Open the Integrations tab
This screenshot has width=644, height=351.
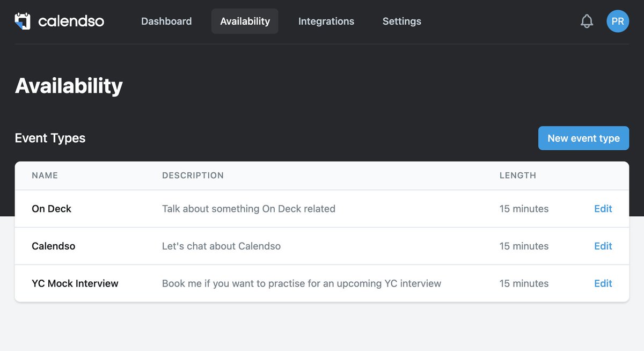(x=326, y=21)
